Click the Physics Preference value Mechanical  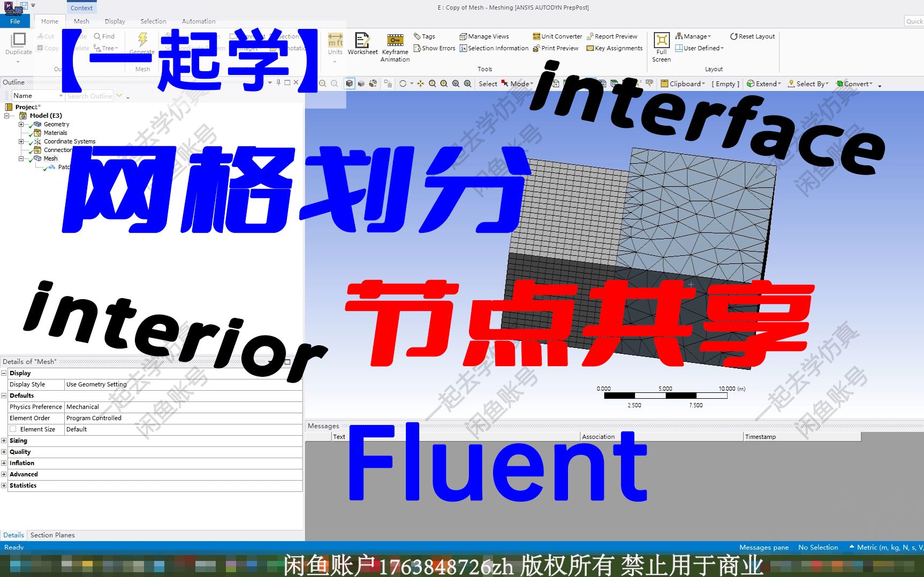(183, 407)
